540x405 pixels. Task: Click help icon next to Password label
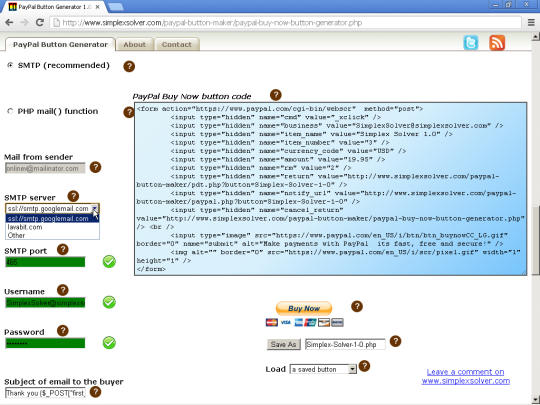tap(63, 331)
